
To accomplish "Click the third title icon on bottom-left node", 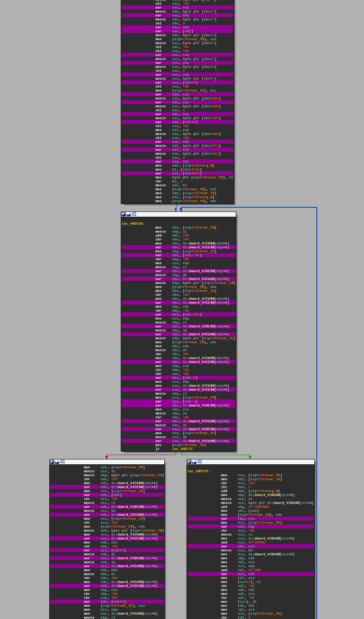I will coord(62,462).
